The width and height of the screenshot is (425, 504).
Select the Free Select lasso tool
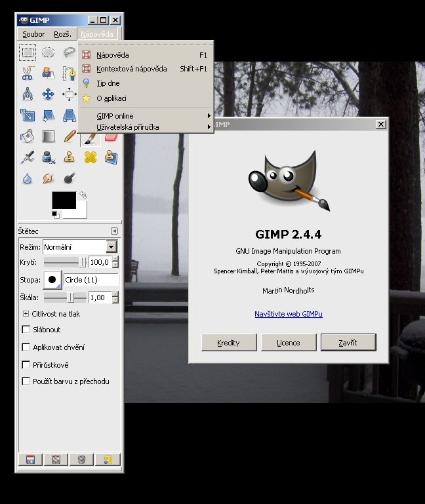pos(69,52)
